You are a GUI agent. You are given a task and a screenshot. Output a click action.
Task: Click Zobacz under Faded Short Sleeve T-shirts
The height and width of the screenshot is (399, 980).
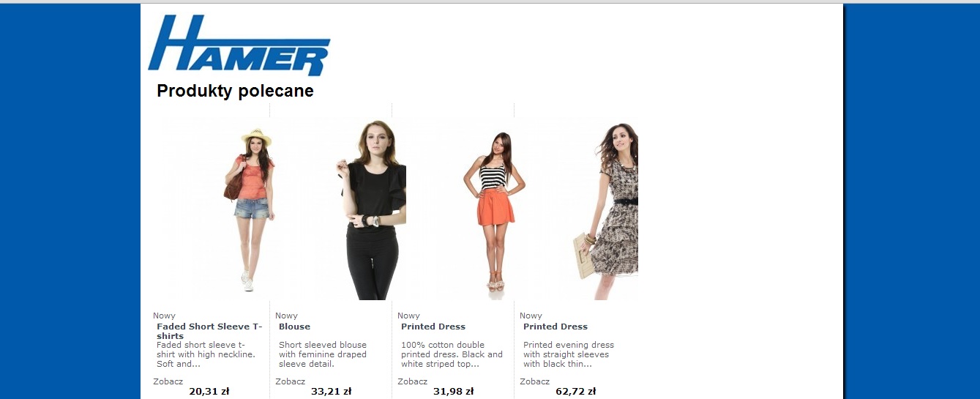tap(168, 381)
